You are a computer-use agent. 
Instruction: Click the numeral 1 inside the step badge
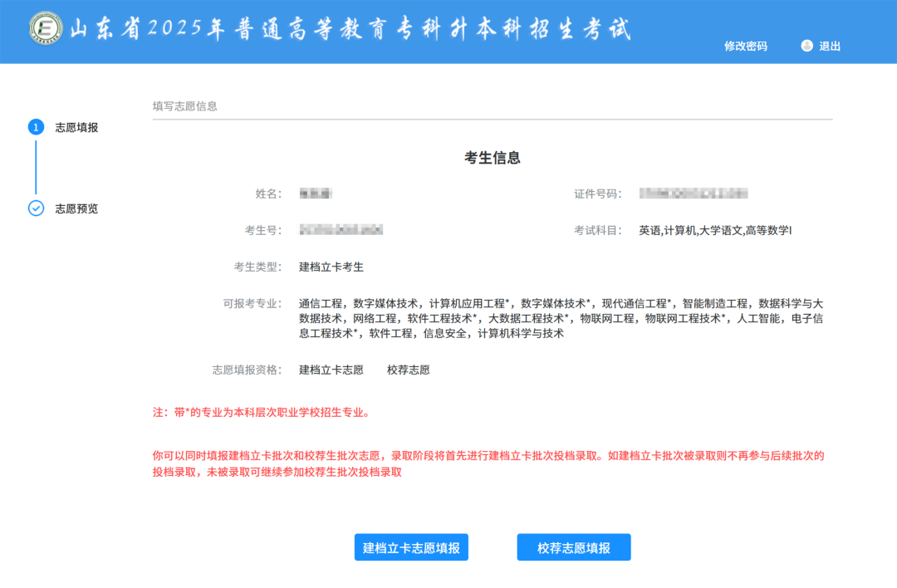pos(35,127)
